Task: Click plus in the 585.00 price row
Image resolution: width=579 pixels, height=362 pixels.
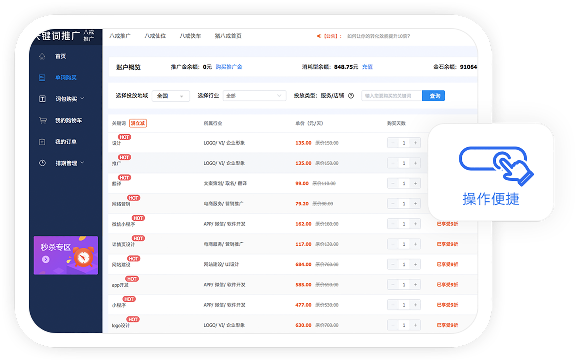Action: pos(415,284)
